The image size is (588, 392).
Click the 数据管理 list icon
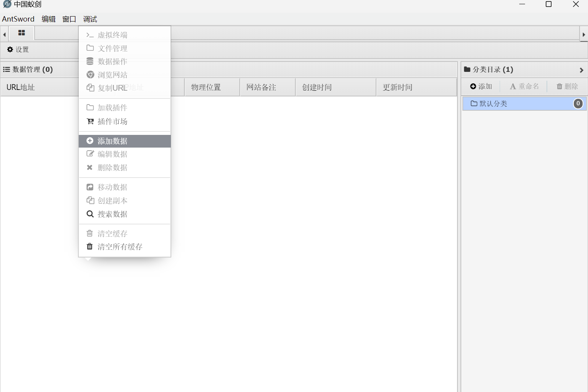click(x=7, y=70)
